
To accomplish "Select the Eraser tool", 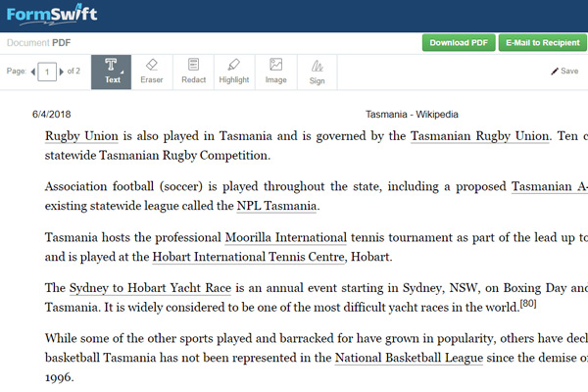I will pos(152,72).
